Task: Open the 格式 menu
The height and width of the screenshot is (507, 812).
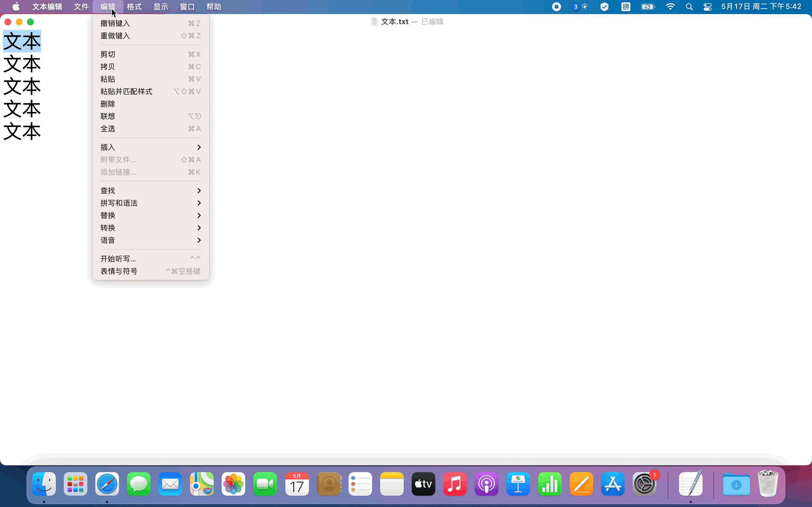Action: point(134,7)
